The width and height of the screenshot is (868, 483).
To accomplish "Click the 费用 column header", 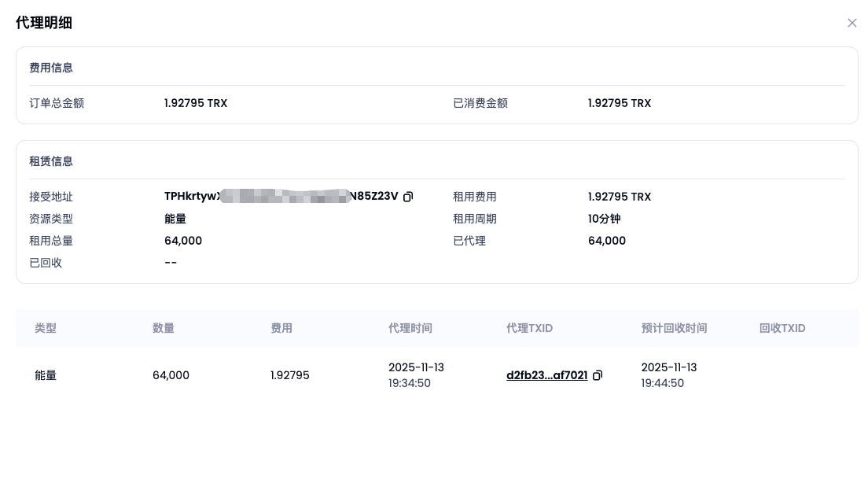I will pyautogui.click(x=281, y=328).
